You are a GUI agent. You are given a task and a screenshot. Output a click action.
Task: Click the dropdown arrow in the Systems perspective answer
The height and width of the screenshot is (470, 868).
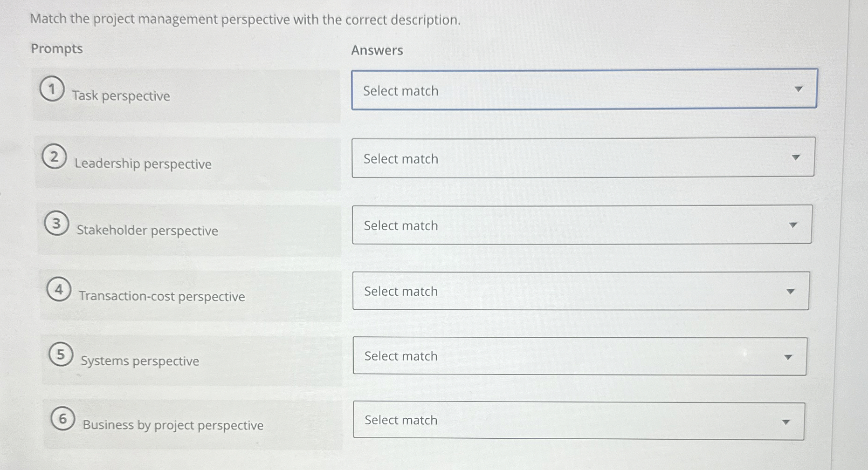tap(788, 356)
